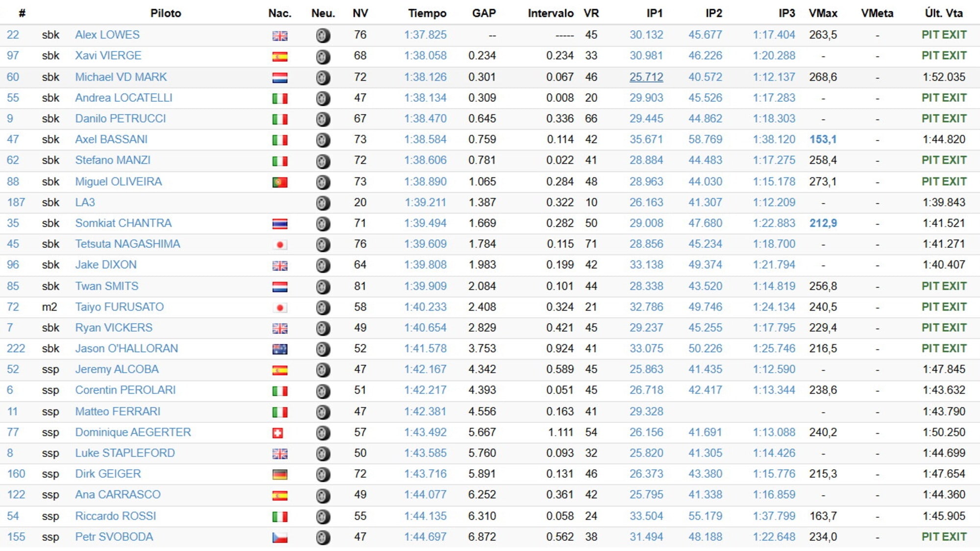Open Danilo PETRUCCI rider link
This screenshot has height=551, width=980.
120,119
